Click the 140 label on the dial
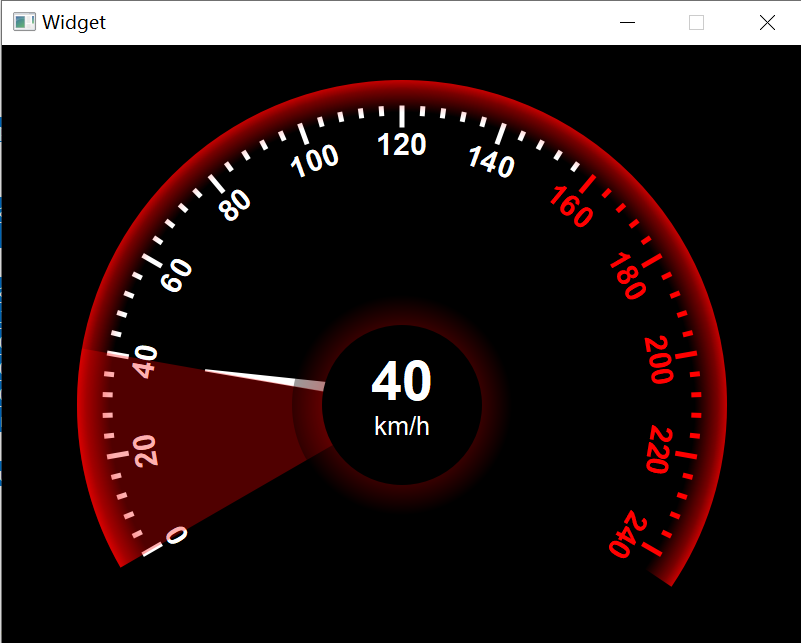The image size is (801, 643). tap(491, 162)
